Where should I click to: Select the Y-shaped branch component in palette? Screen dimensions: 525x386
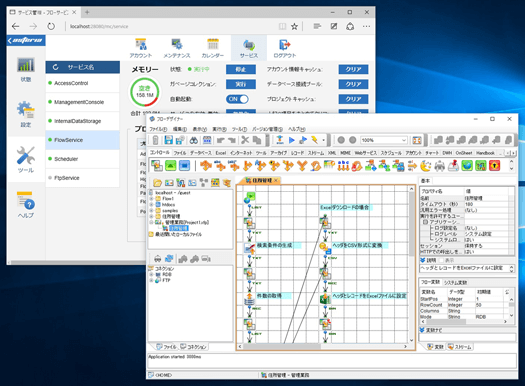pos(302,165)
